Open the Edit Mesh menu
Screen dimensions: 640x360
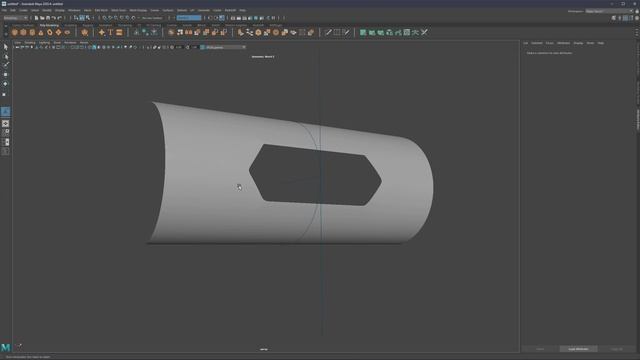click(x=101, y=10)
